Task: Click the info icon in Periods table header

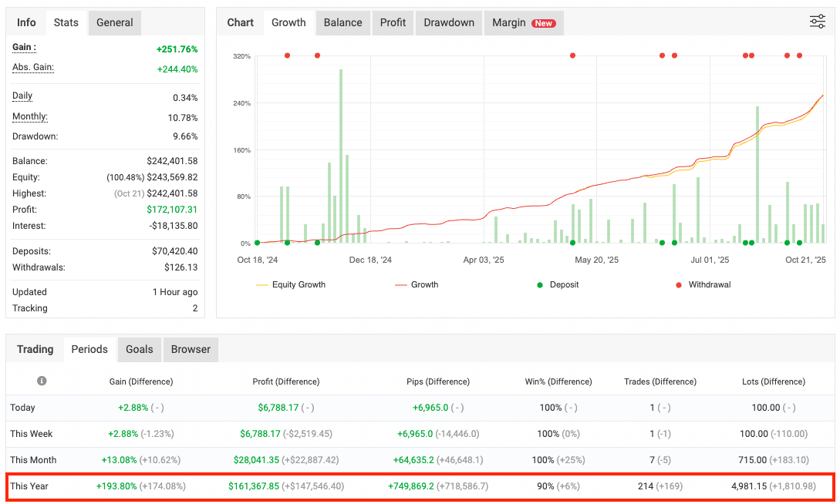Action: pos(42,381)
